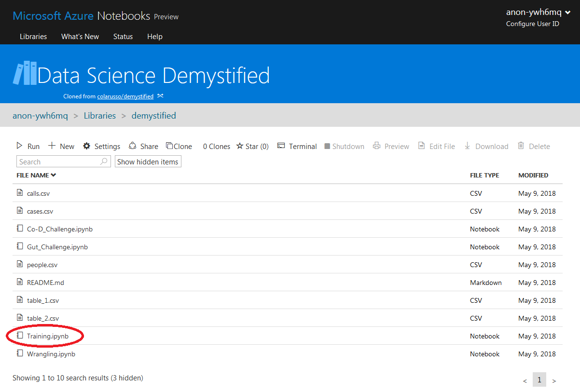Click the Download arrow icon
Image resolution: width=580 pixels, height=392 pixels.
tap(467, 146)
